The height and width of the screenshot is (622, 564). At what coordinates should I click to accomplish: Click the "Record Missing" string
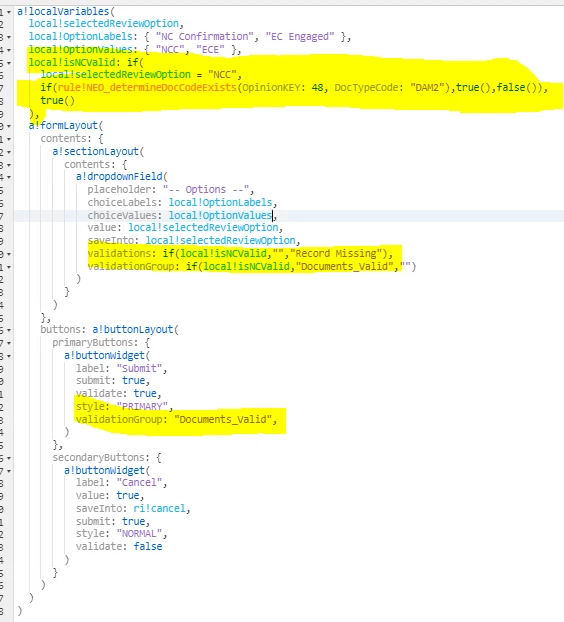tap(336, 253)
